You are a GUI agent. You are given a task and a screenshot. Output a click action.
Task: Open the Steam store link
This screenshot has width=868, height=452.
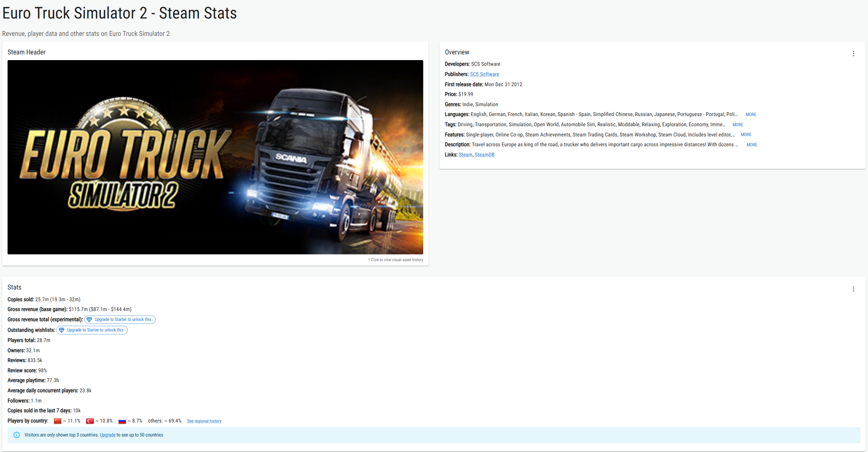[466, 155]
